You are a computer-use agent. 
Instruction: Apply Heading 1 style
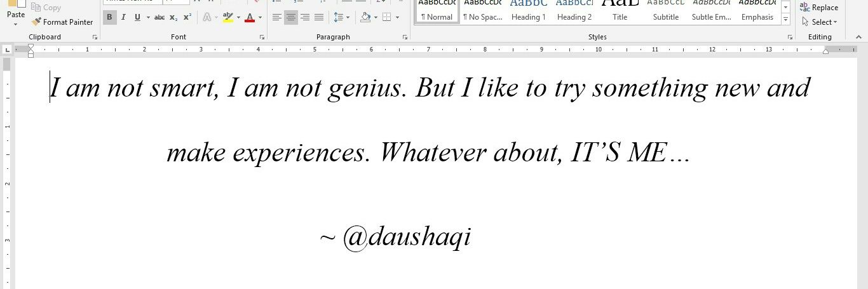tap(529, 11)
